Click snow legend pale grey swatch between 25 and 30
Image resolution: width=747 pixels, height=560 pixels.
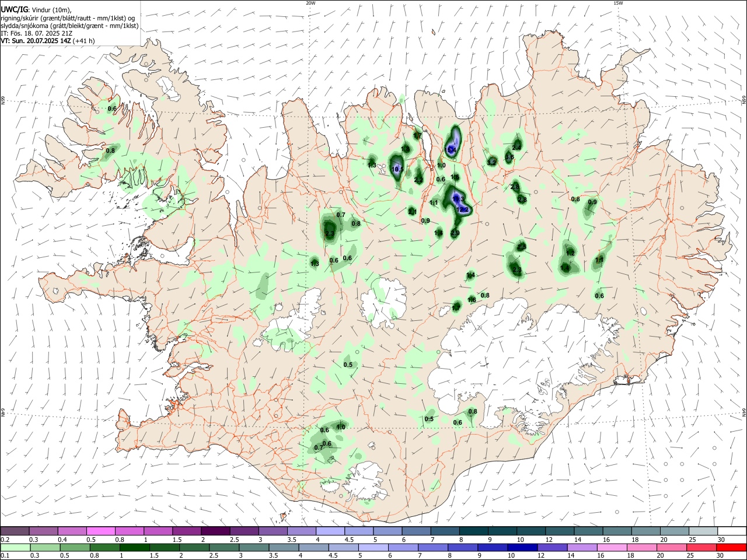point(703,531)
